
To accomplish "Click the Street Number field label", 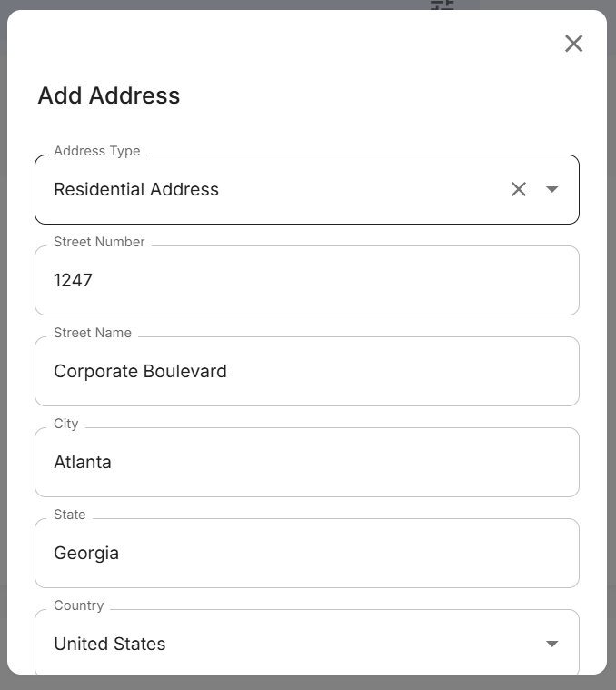I will tap(99, 242).
